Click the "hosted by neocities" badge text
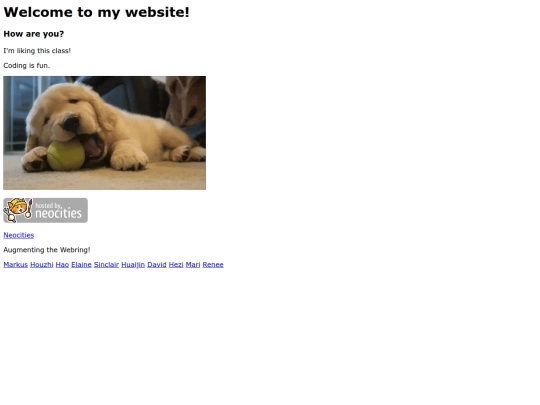This screenshot has height=405, width=540. pyautogui.click(x=59, y=210)
